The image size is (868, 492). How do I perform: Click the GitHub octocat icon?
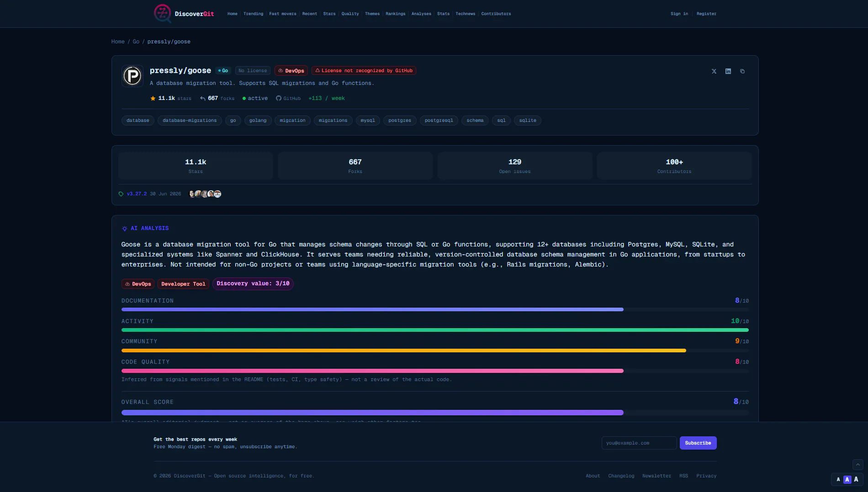(x=279, y=98)
